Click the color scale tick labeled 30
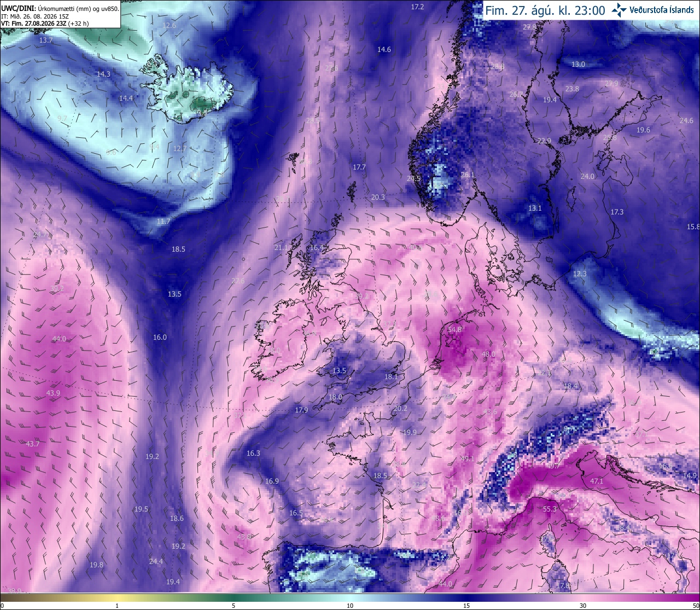Screen dimensions: 700x610 point(583,606)
